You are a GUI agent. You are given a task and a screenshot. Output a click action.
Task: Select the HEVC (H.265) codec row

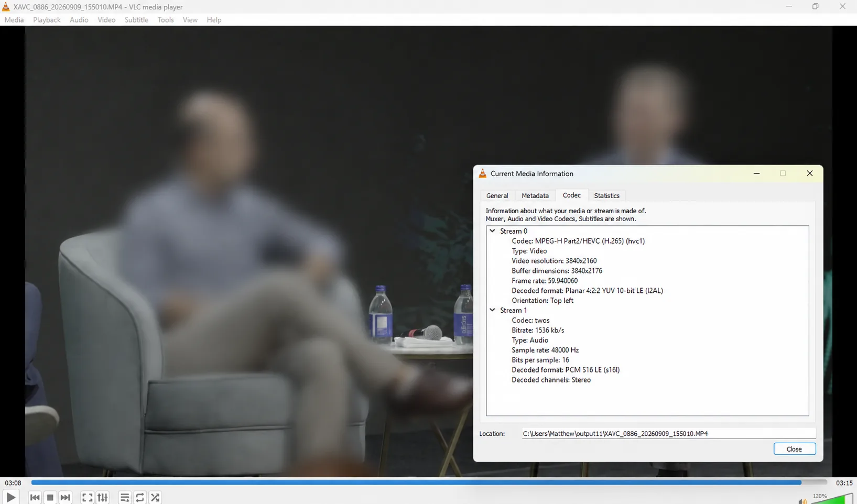[x=578, y=241]
